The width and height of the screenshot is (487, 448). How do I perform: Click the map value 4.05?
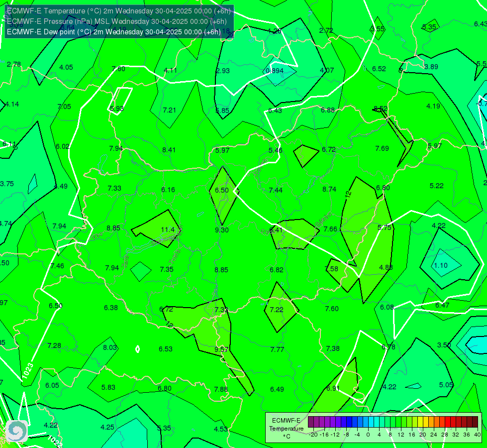pyautogui.click(x=66, y=67)
